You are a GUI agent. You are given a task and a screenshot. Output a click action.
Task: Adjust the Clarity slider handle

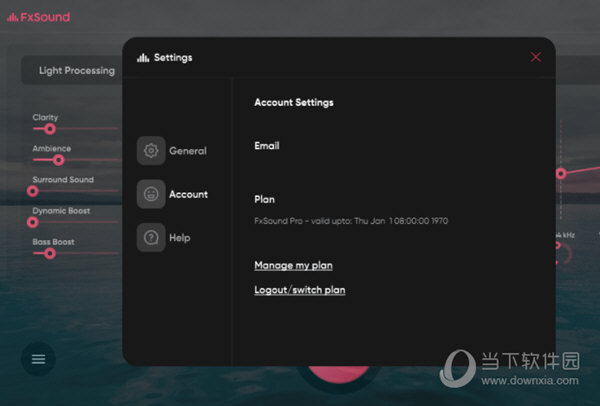click(x=50, y=129)
